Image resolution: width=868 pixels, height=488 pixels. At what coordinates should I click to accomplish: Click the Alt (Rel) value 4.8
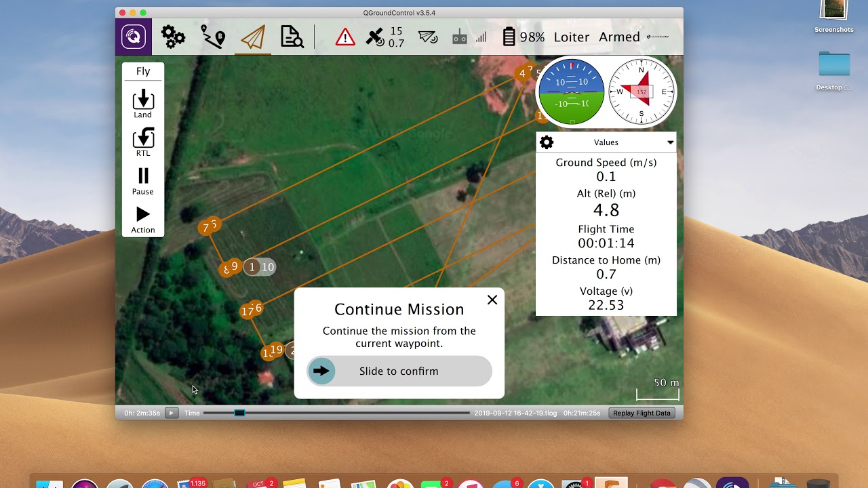pyautogui.click(x=606, y=210)
